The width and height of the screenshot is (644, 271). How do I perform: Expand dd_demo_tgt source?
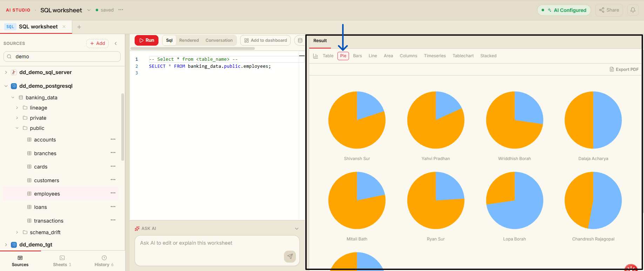point(6,245)
